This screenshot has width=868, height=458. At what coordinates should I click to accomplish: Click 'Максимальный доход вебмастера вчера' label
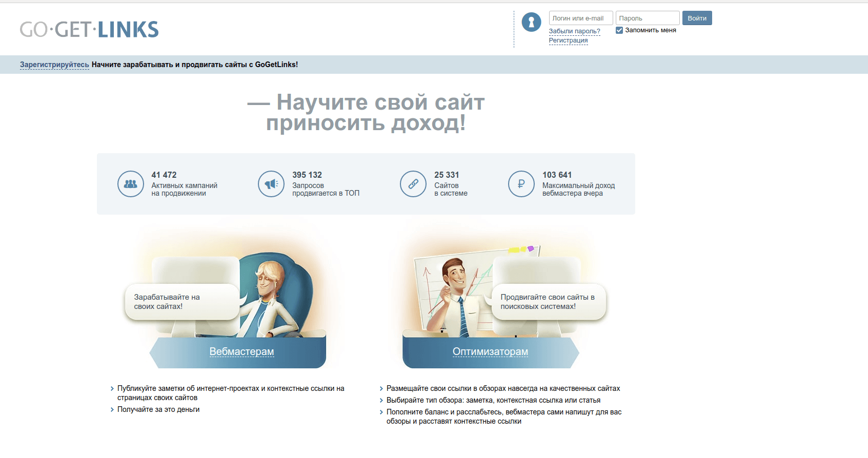(578, 190)
